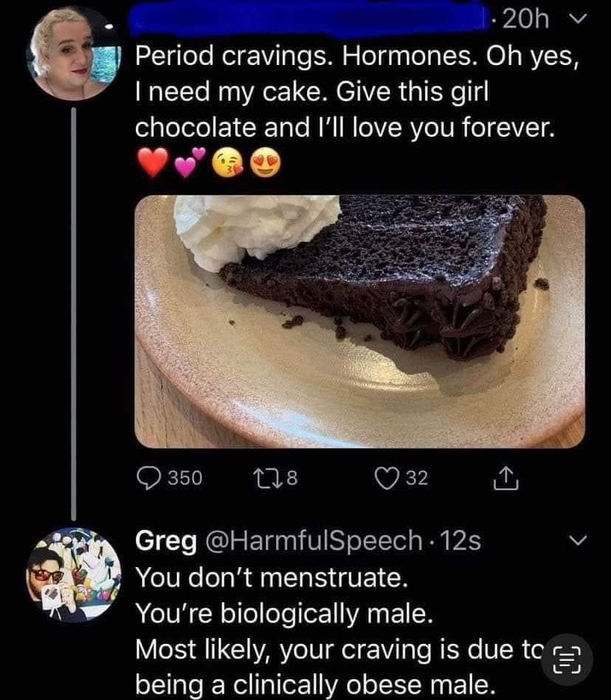Like the tweet with the heart icon
Viewport: 611px width, 700px height.
coord(384,478)
